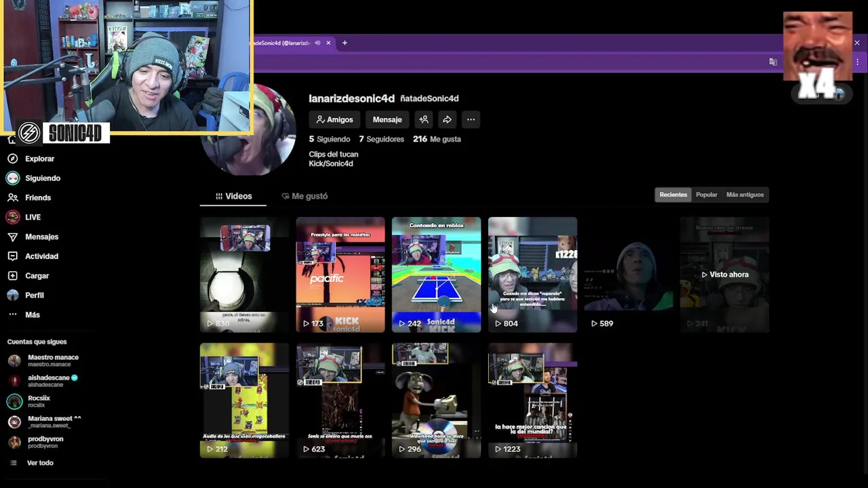The image size is (868, 488).
Task: Open the elephant video with 296 views
Action: coord(437,401)
